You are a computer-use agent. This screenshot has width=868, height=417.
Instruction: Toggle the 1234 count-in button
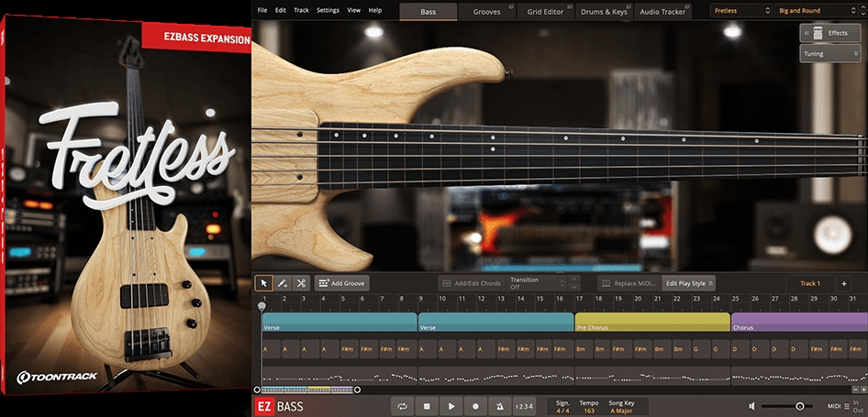pyautogui.click(x=524, y=407)
